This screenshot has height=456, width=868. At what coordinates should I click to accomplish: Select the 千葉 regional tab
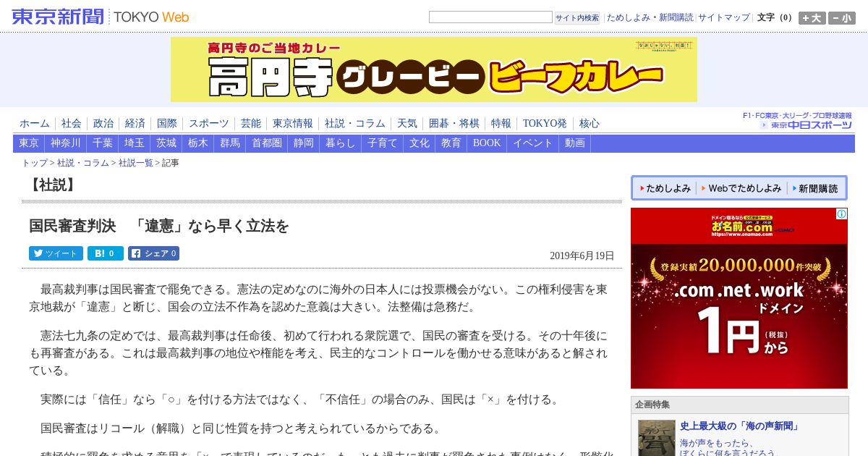tap(103, 143)
